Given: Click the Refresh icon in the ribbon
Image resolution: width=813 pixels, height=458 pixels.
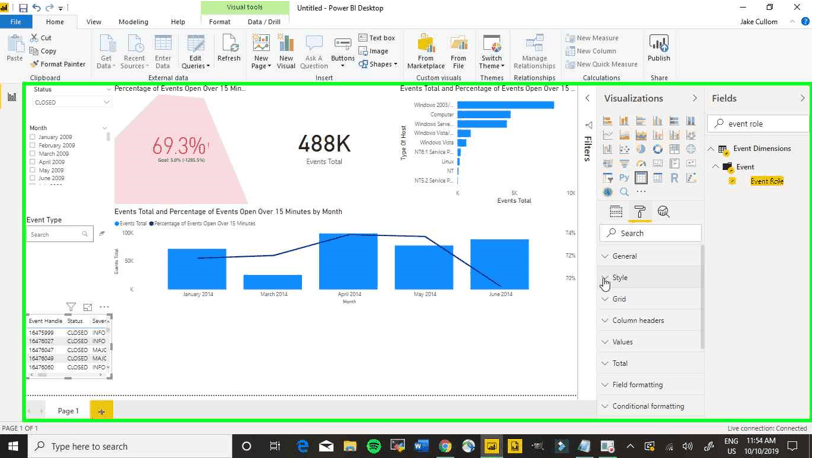Looking at the screenshot, I should coord(229,49).
